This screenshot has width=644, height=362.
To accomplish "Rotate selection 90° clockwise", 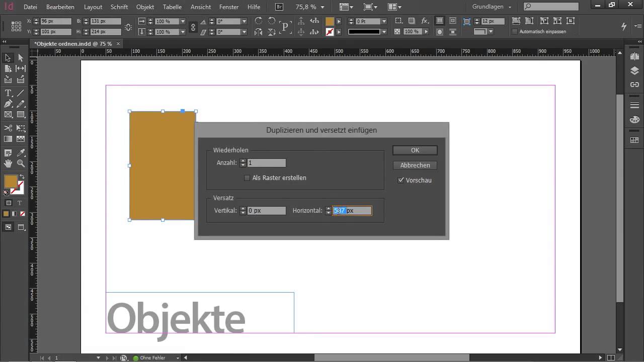I will (x=258, y=21).
